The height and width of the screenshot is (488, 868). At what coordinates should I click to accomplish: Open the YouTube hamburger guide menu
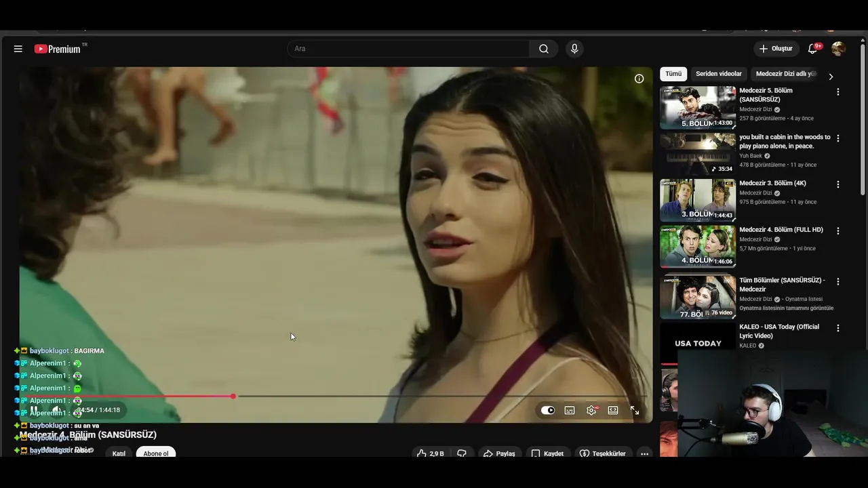18,49
